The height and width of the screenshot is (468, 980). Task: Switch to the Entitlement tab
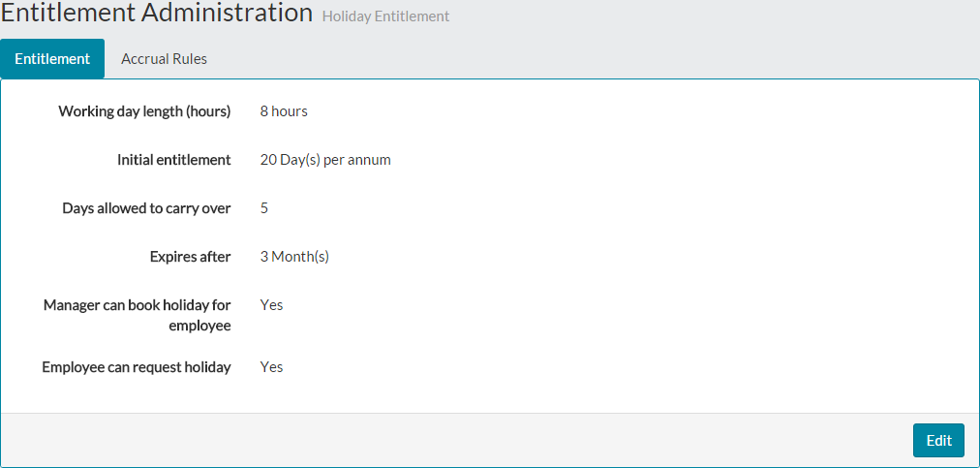point(52,59)
